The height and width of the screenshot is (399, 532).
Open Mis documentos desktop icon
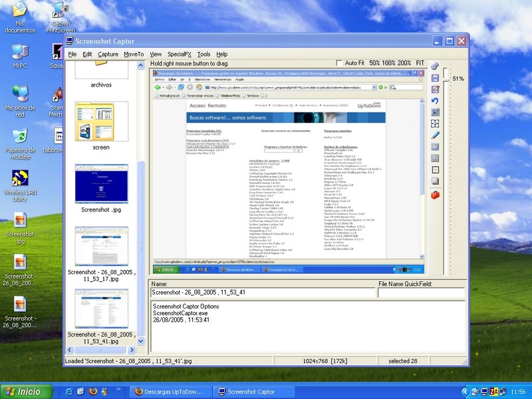(x=20, y=18)
